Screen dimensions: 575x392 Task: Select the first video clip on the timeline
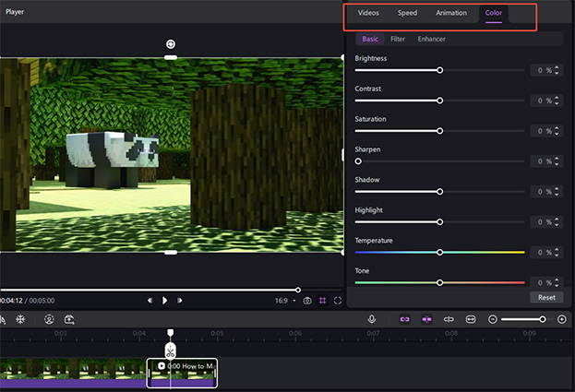(x=73, y=373)
